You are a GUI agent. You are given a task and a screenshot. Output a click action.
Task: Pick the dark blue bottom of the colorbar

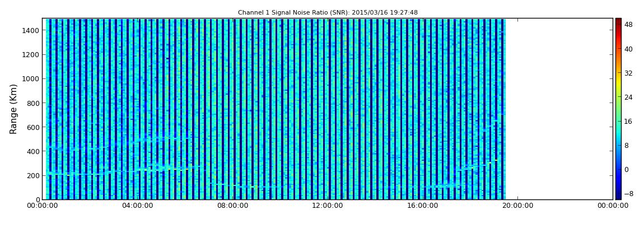tap(618, 197)
